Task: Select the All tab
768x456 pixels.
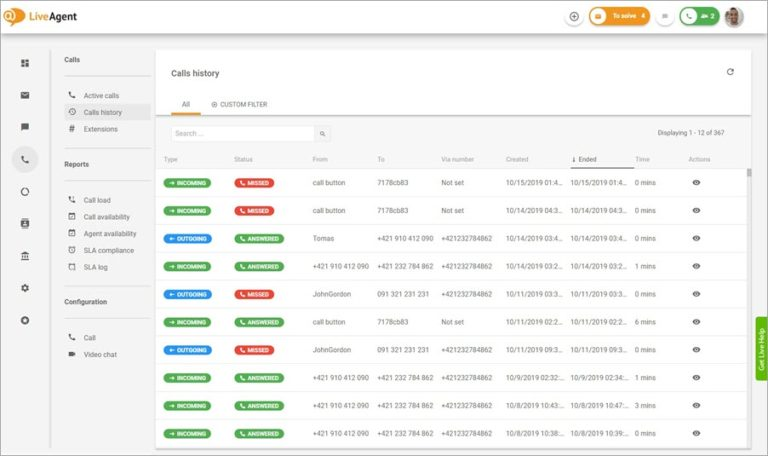Action: [185, 104]
